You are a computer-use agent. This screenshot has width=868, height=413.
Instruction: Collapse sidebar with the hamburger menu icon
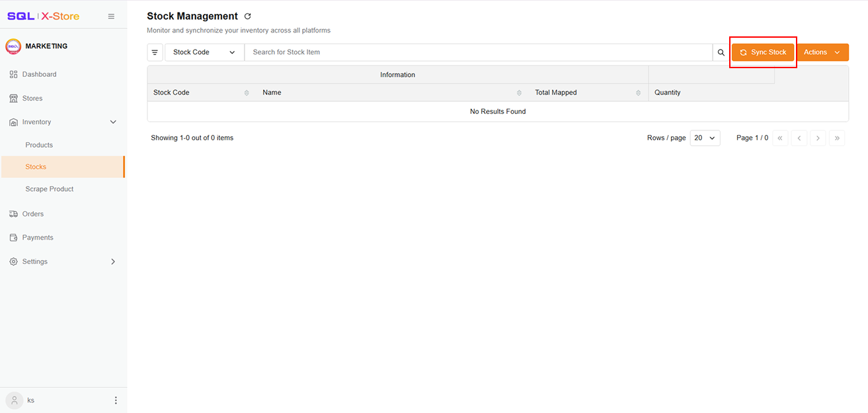(x=111, y=17)
